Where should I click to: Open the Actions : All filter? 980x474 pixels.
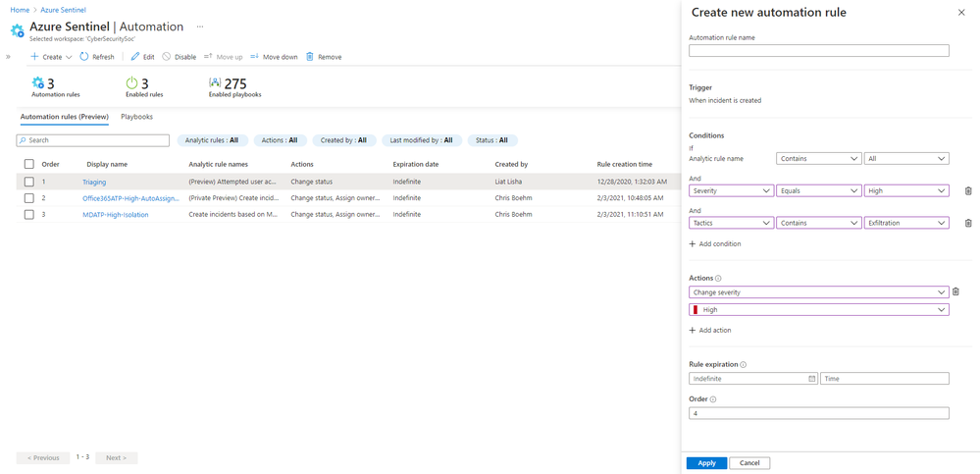click(280, 140)
